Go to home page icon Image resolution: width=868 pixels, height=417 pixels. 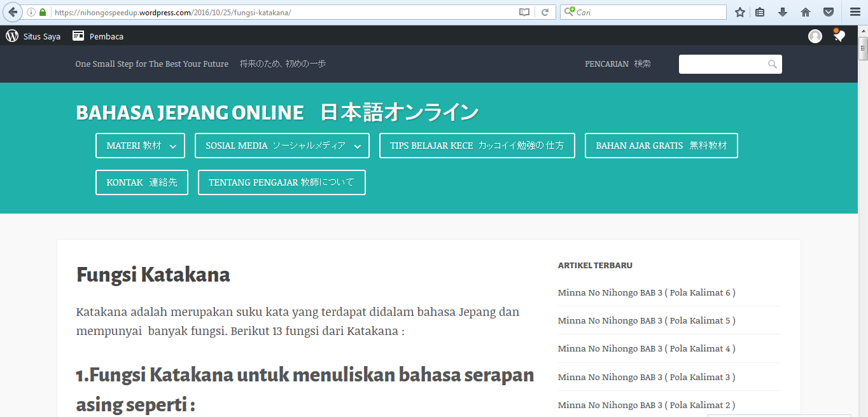tap(806, 12)
